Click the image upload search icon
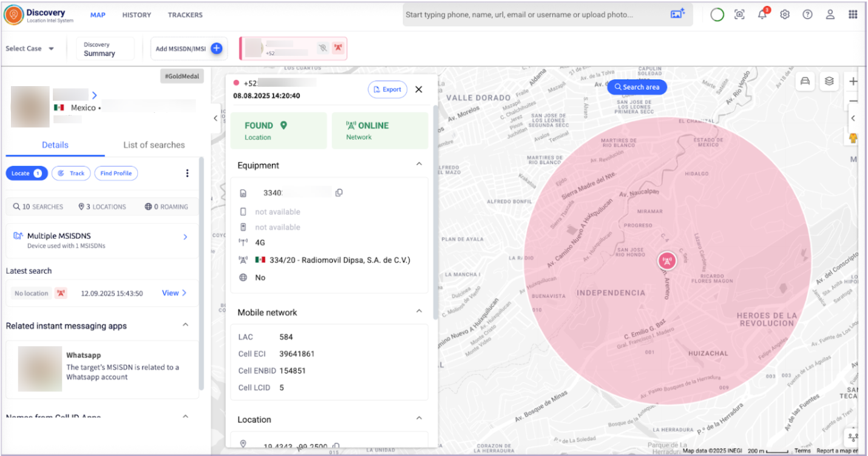 [677, 15]
